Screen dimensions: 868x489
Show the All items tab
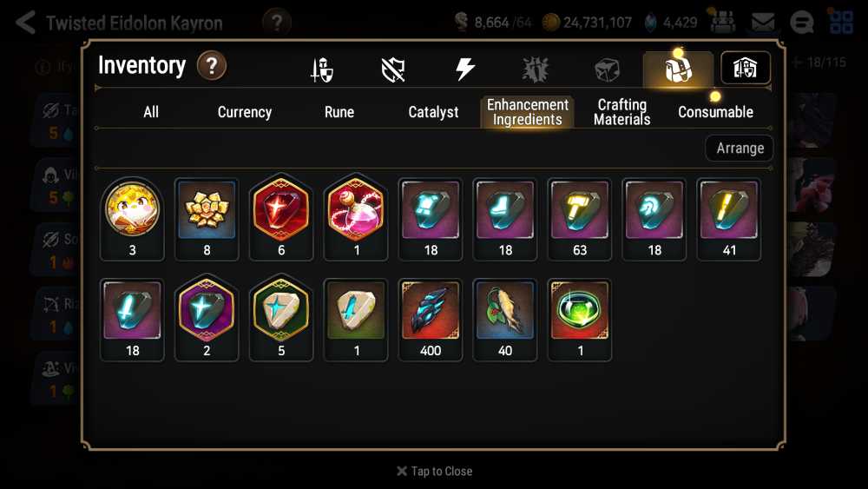(x=150, y=112)
